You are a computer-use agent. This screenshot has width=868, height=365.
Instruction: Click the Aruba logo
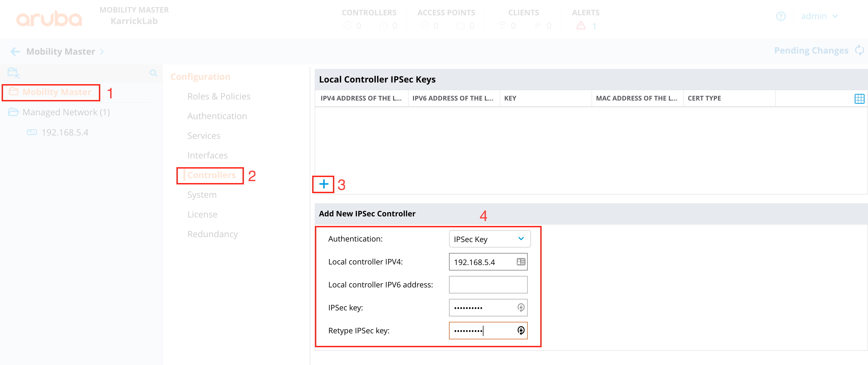(x=49, y=19)
